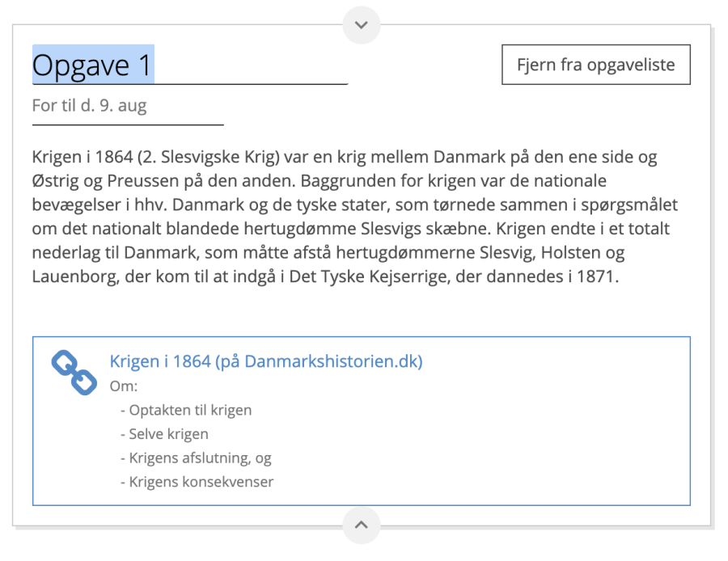
Task: Click the down chevron above the card
Action: pos(362,25)
